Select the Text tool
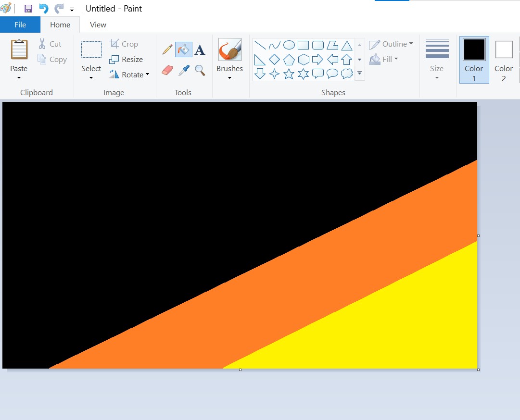The width and height of the screenshot is (520, 420). 200,50
